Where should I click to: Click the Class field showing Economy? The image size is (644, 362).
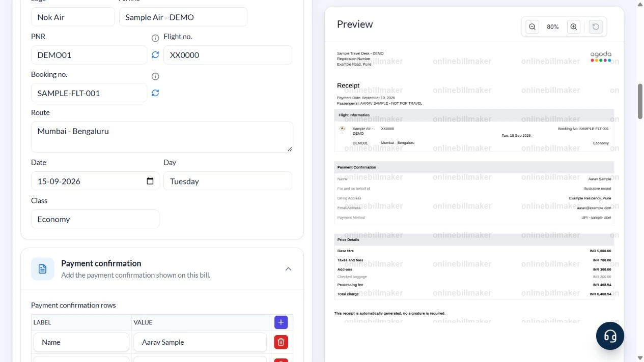pos(95,219)
